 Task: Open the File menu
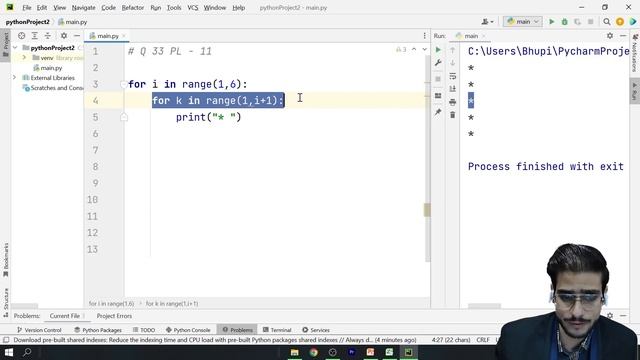pyautogui.click(x=27, y=7)
